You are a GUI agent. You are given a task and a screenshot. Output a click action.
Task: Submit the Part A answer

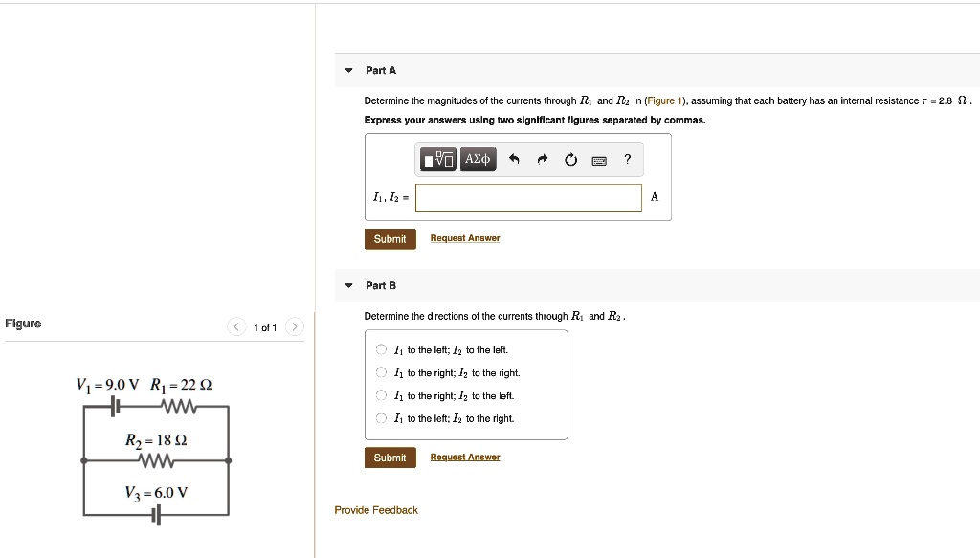390,238
